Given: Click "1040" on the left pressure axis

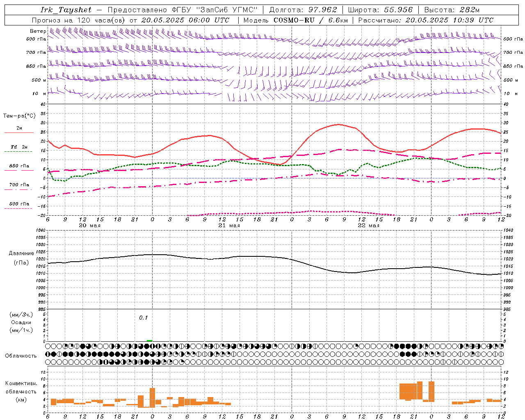Looking at the screenshot, I should pos(41,231).
